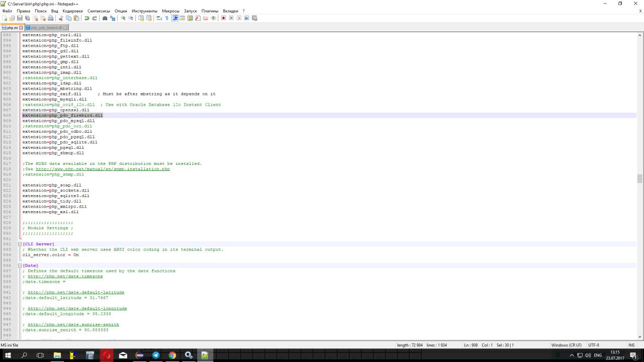Click the Save All toolbar icon
Viewport: 644px width, 362px height.
pyautogui.click(x=28, y=18)
